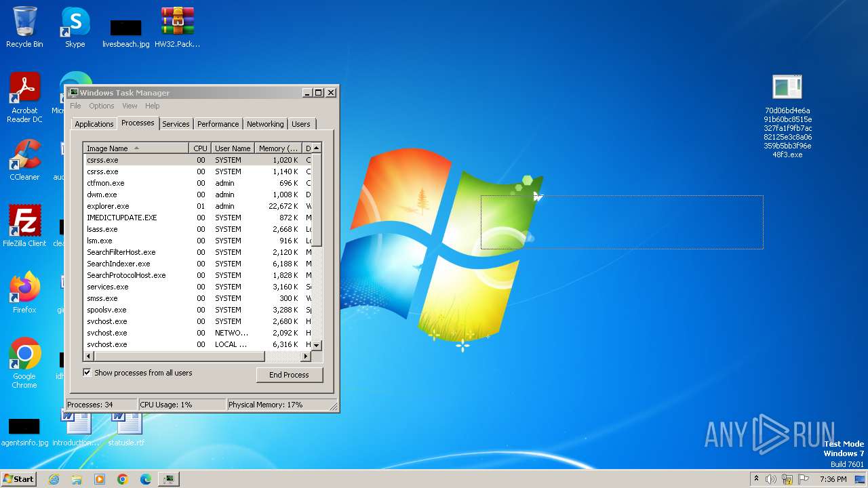Select the SearchProtocolHost.exe process row
Viewport: 868px width, 488px height.
click(197, 275)
